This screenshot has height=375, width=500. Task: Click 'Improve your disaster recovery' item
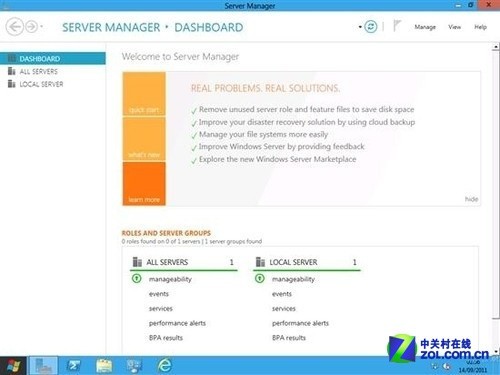pos(307,122)
